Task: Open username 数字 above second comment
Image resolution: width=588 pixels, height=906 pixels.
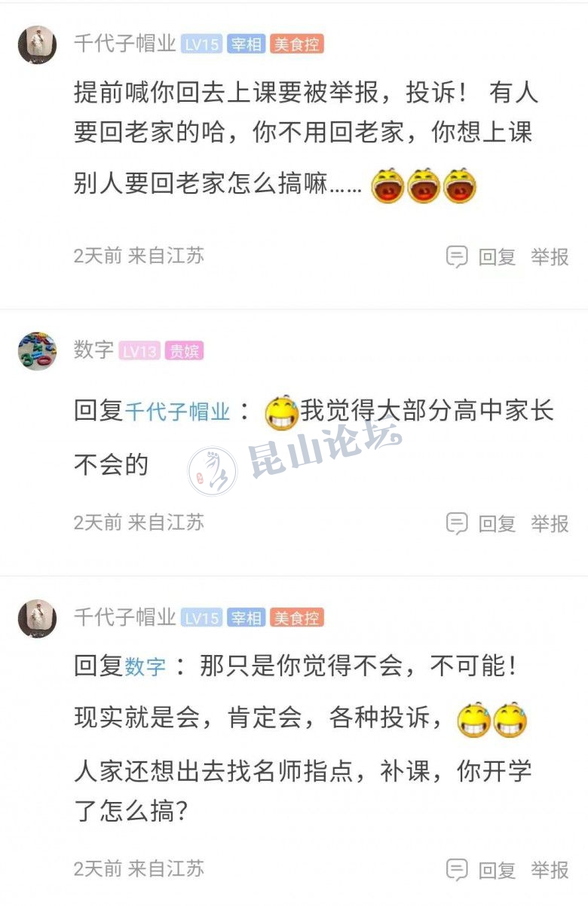Action: coord(93,350)
